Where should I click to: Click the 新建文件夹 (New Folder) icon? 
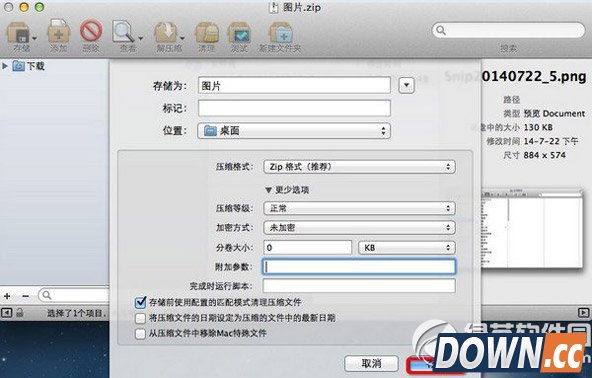281,32
